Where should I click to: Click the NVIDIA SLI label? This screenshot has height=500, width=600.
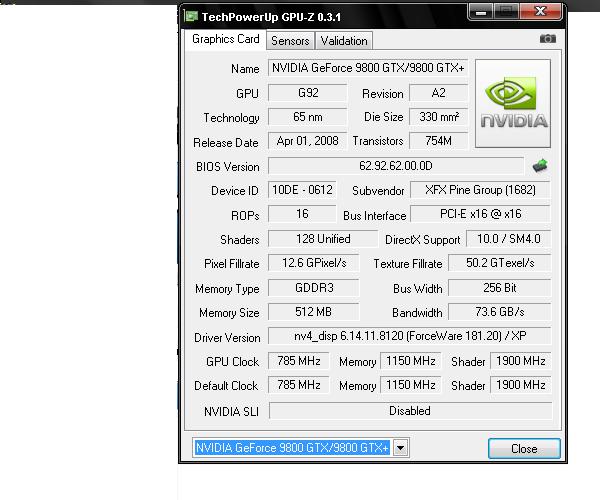[231, 412]
